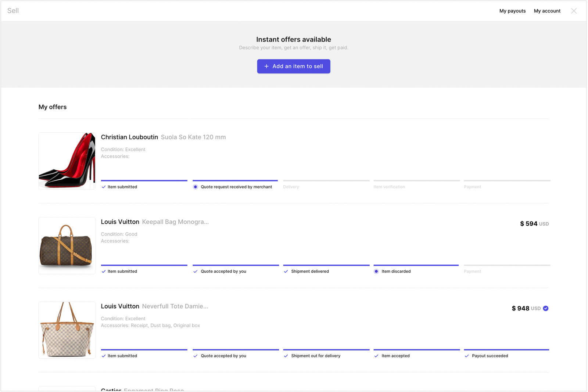The width and height of the screenshot is (588, 392).
Task: Click the Sell label in the header
Action: point(13,11)
